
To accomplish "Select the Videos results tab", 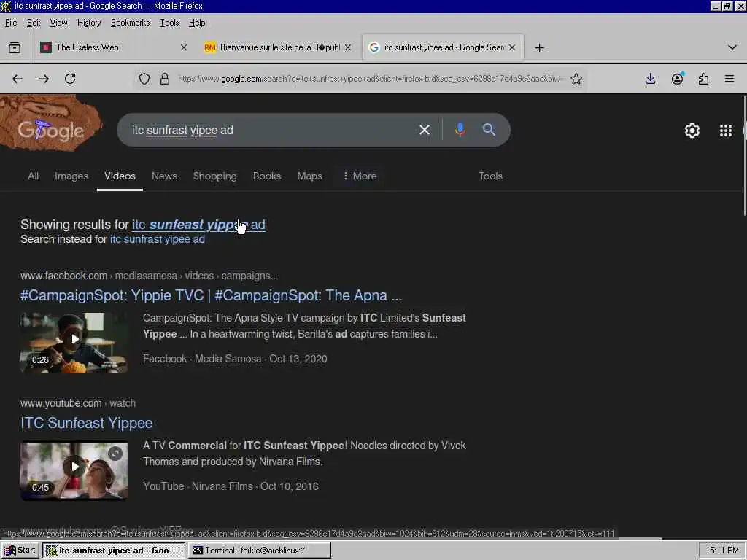I will (x=120, y=176).
